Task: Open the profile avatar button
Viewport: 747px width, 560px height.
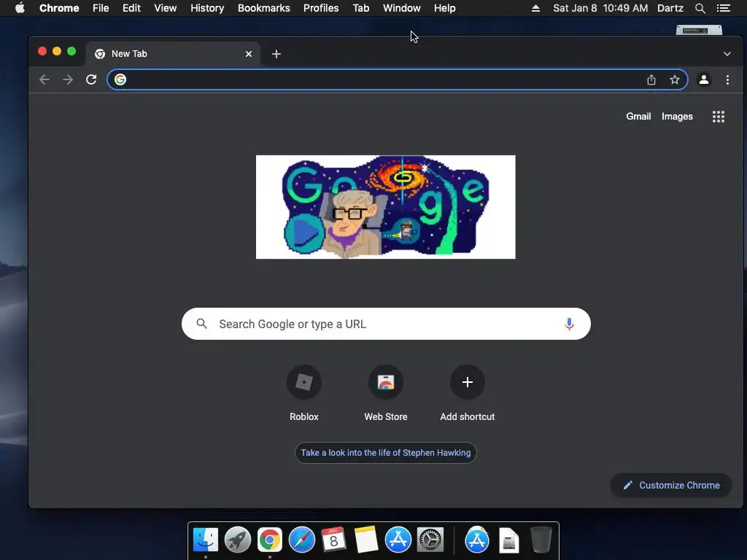Action: (704, 79)
